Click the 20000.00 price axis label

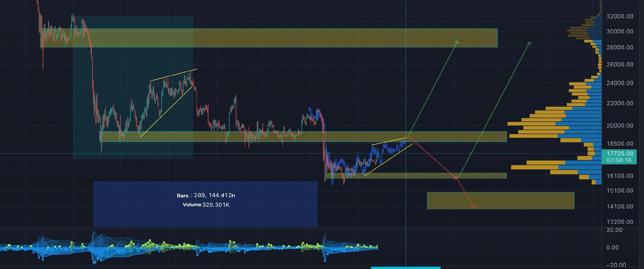coord(620,125)
